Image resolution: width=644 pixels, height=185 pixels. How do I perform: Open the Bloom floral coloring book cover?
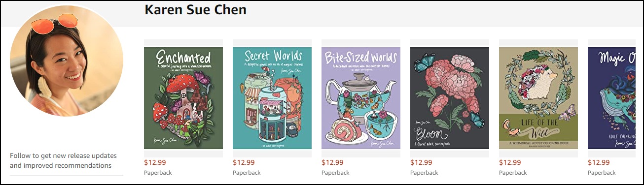click(450, 98)
